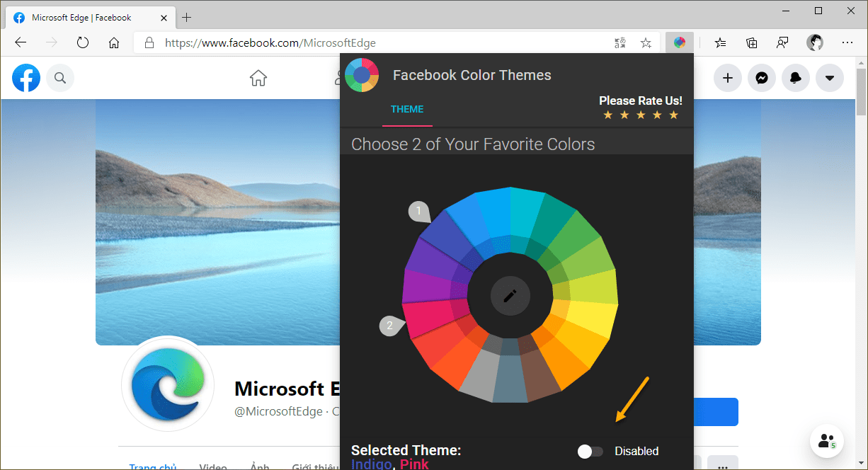The height and width of the screenshot is (470, 868).
Task: Click the translate page icon in address bar
Action: coord(620,42)
